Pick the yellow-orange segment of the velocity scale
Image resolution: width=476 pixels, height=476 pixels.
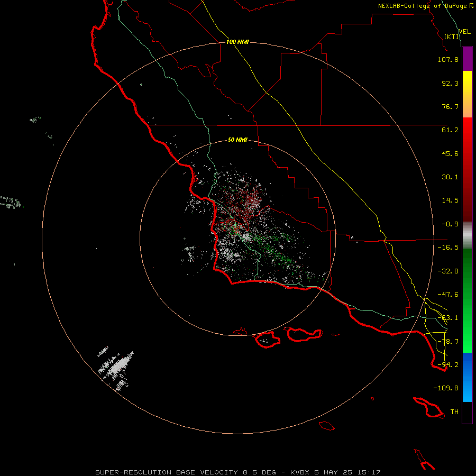point(467,94)
